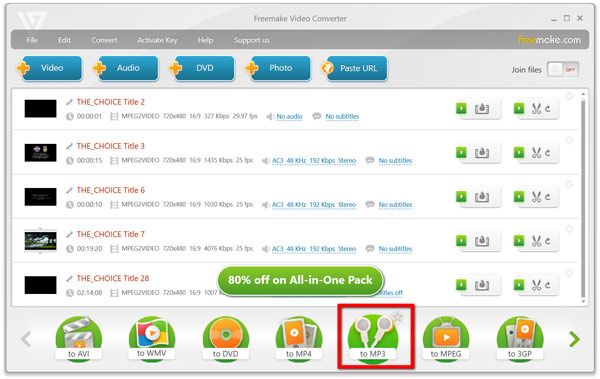Open No subtitles dropdown for Title 3
600x379 pixels.
[395, 160]
